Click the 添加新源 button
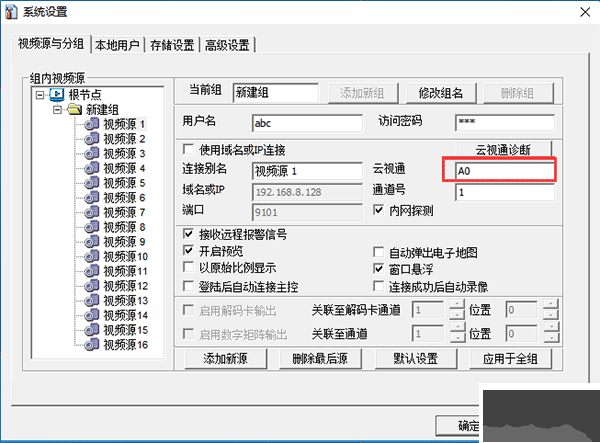 226,358
